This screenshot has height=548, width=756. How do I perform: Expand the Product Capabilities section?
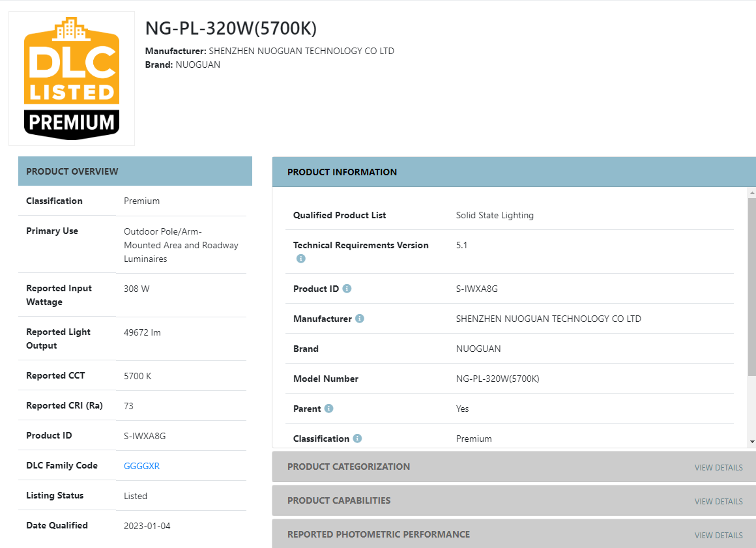click(339, 500)
